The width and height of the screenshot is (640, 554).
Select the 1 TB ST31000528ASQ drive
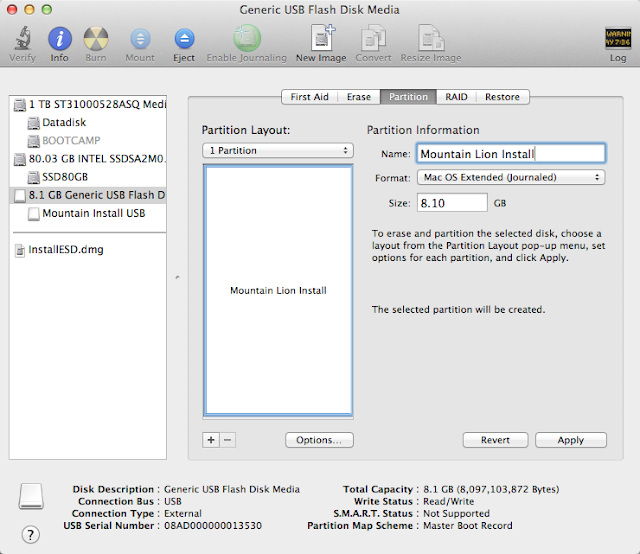click(x=88, y=105)
